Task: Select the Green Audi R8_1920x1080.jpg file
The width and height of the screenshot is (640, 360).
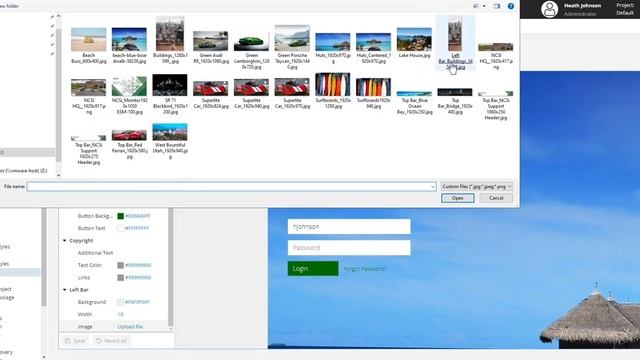Action: pos(211,47)
